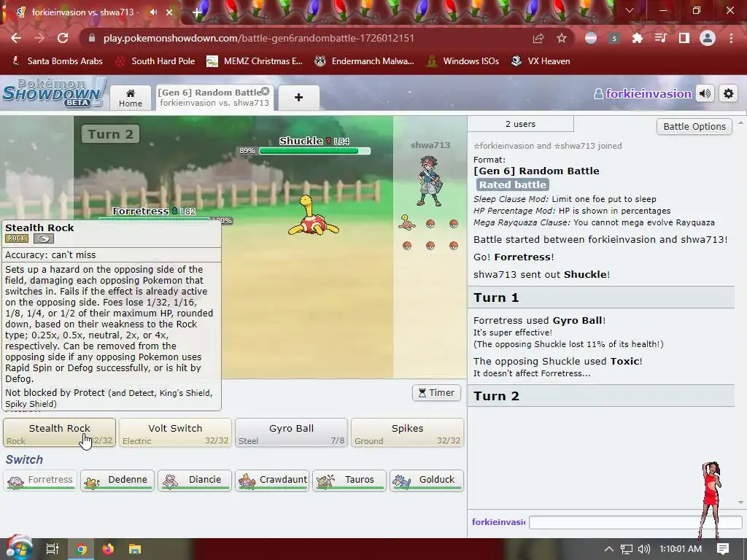
Task: Pick the Spikes move
Action: pos(407,433)
